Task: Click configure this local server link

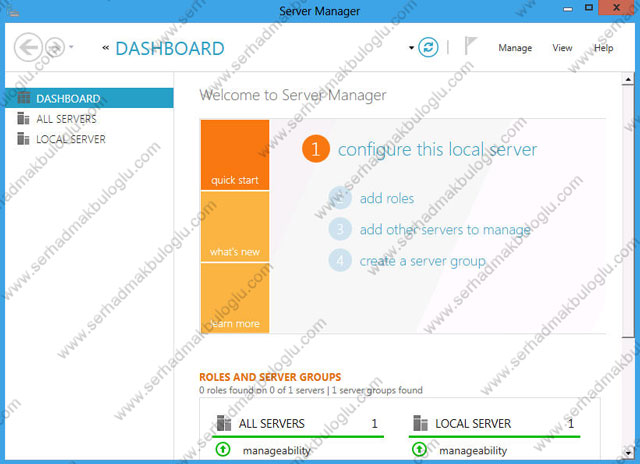Action: point(437,149)
